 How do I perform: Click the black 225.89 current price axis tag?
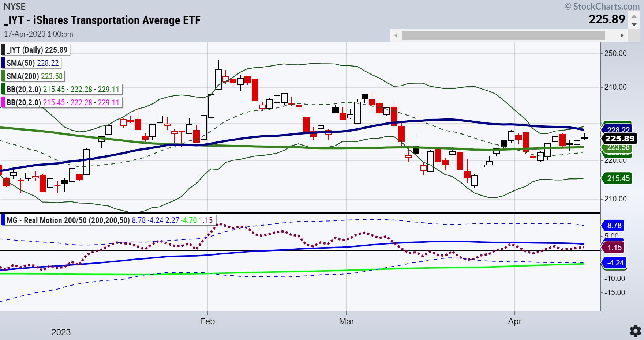[619, 139]
